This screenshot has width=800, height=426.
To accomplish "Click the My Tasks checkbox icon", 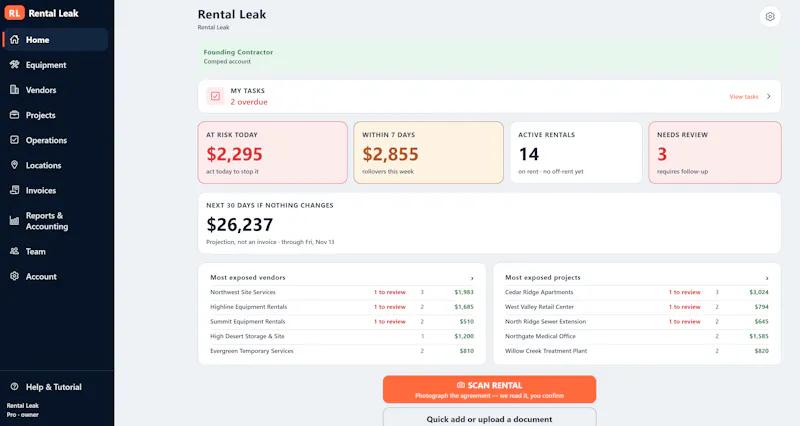I will click(215, 96).
